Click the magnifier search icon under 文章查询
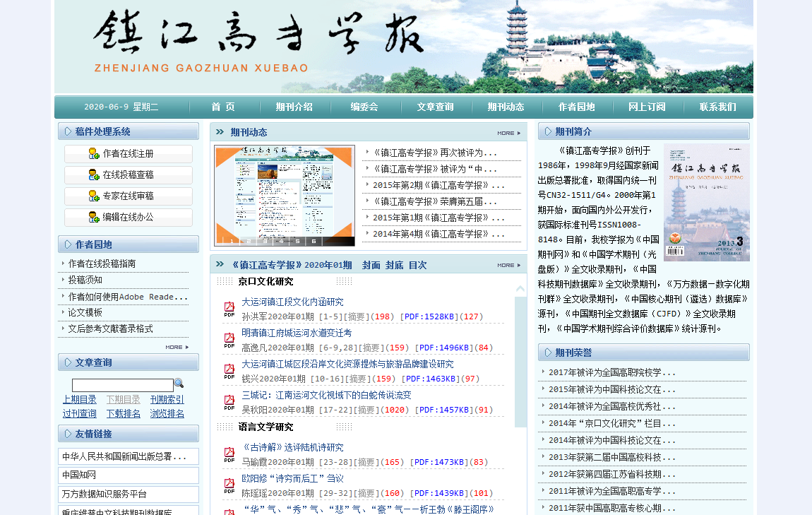Viewport: 812px width, 515px height. pyautogui.click(x=179, y=384)
